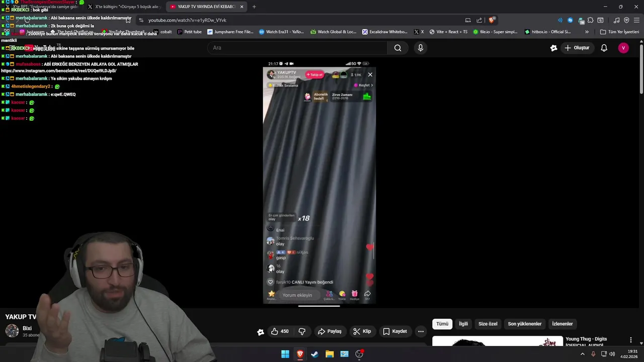Image resolution: width=644 pixels, height=362 pixels.
Task: Open File Explorer from taskbar
Action: click(330, 354)
